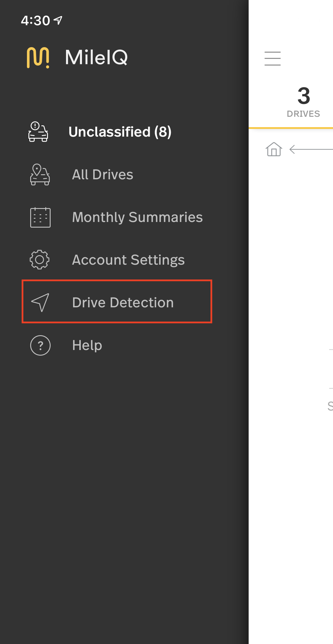The height and width of the screenshot is (644, 333).
Task: Click the Drive Detection arrow icon
Action: 40,302
